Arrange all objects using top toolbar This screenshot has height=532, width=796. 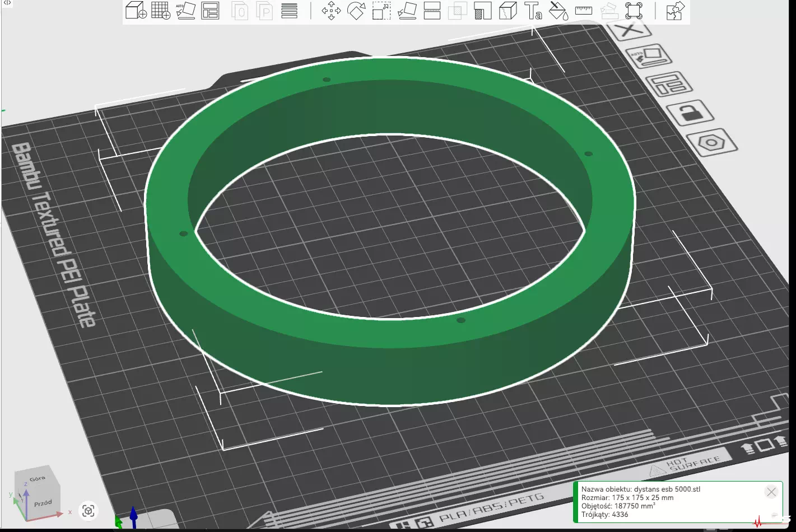[210, 11]
